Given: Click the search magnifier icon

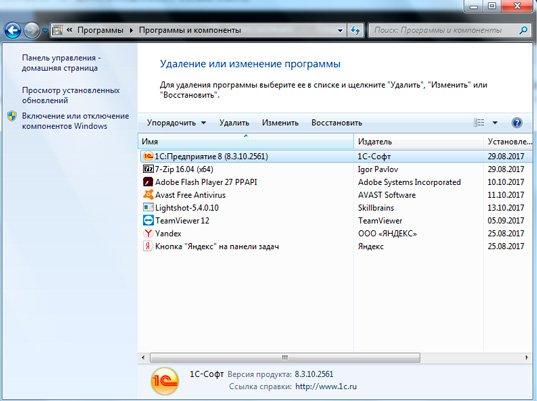Looking at the screenshot, I should pos(523,30).
